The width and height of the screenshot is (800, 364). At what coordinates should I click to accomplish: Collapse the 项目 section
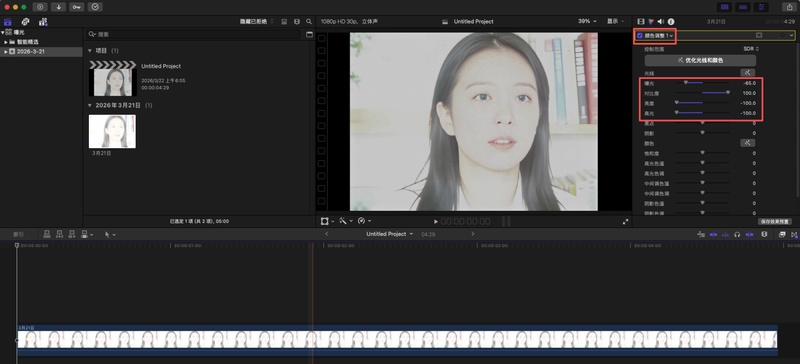tap(90, 51)
